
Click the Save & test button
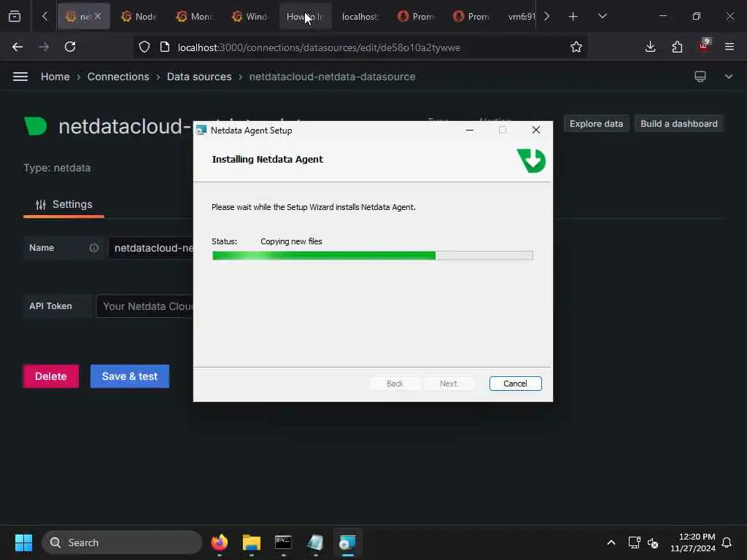tap(130, 376)
